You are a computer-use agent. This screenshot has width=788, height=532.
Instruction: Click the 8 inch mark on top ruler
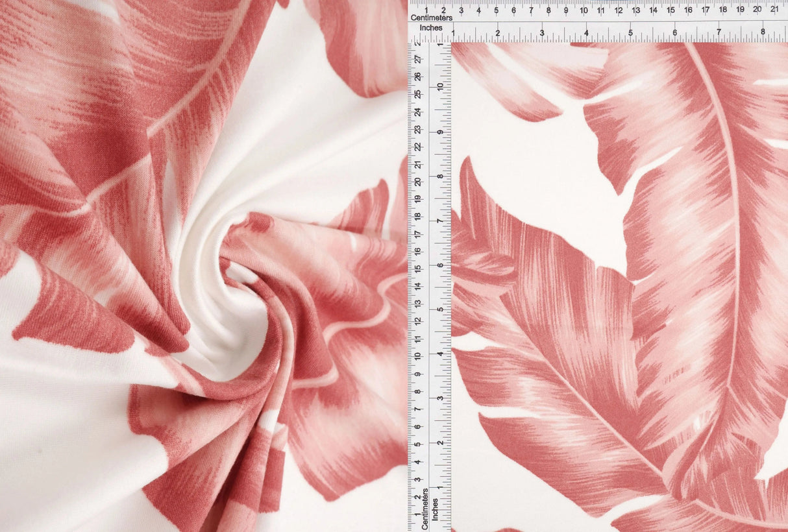(763, 32)
